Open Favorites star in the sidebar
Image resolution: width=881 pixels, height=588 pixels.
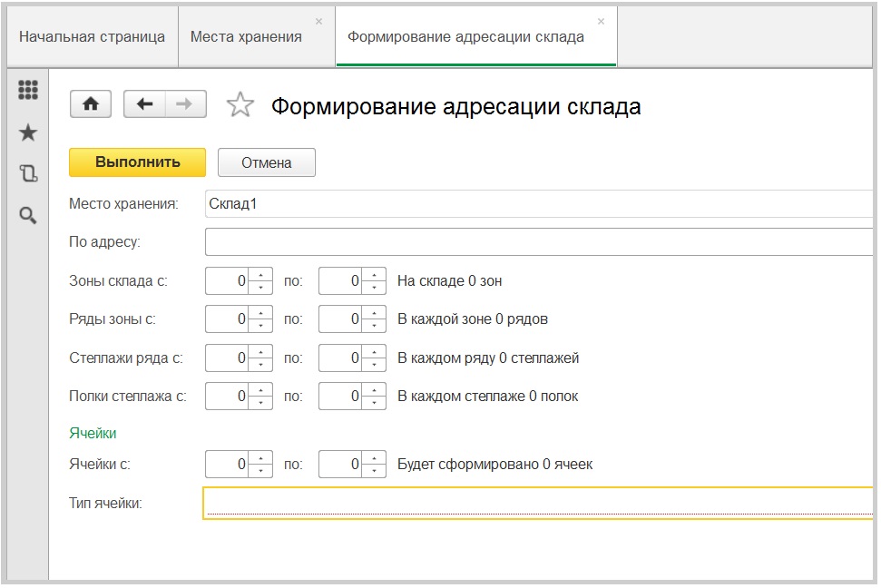(28, 132)
